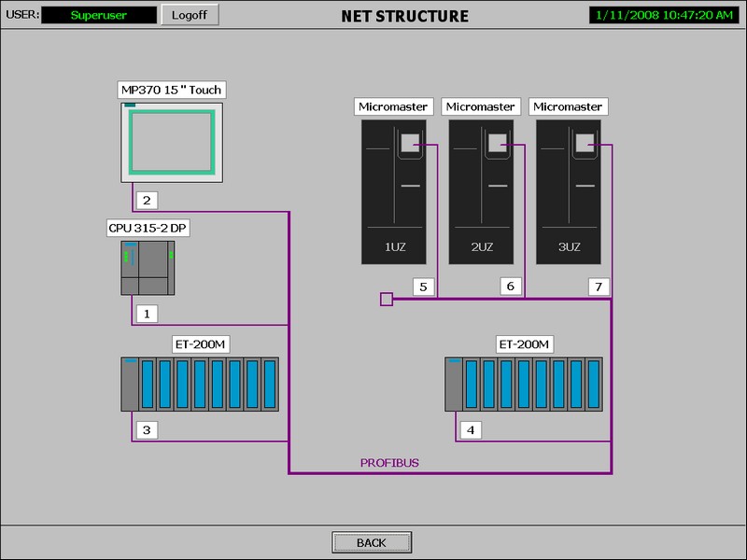Image resolution: width=747 pixels, height=560 pixels.
Task: Select the 1UZ Micromaster drive icon
Action: 394,192
